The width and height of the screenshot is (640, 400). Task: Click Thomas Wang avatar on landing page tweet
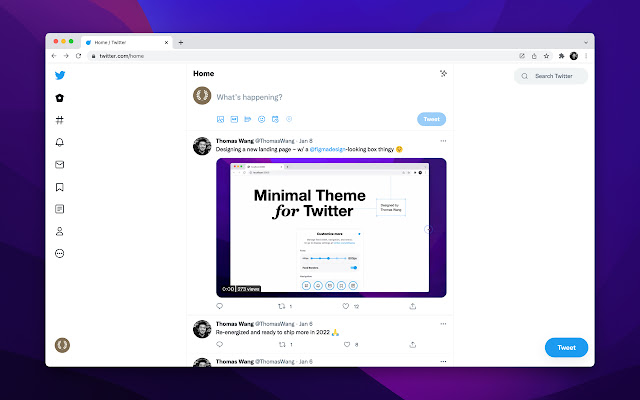(202, 146)
